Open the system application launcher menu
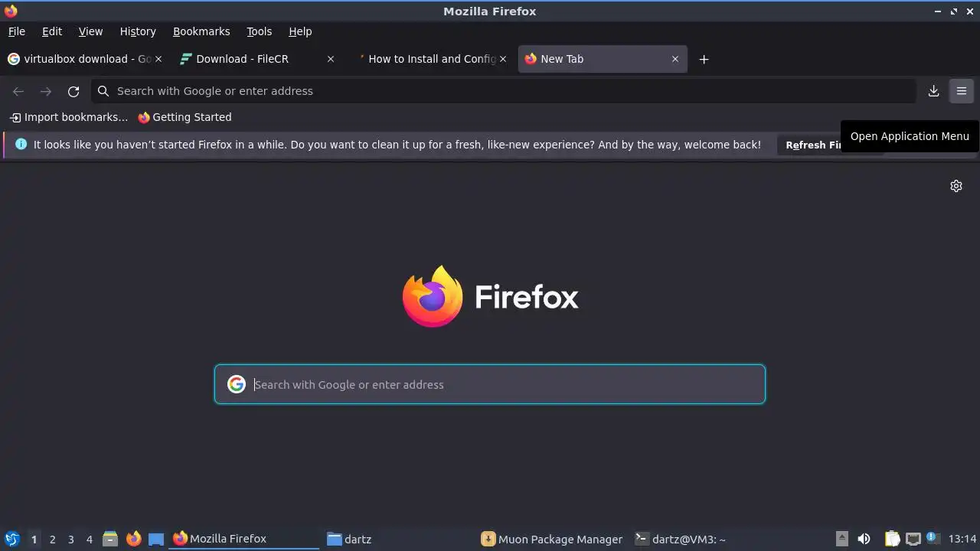The height and width of the screenshot is (551, 980). tap(12, 540)
